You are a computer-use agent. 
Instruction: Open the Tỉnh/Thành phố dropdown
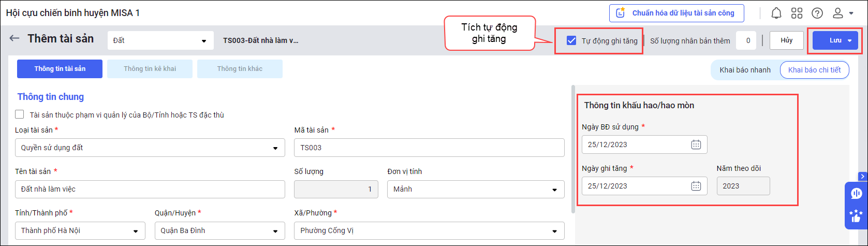(x=135, y=231)
